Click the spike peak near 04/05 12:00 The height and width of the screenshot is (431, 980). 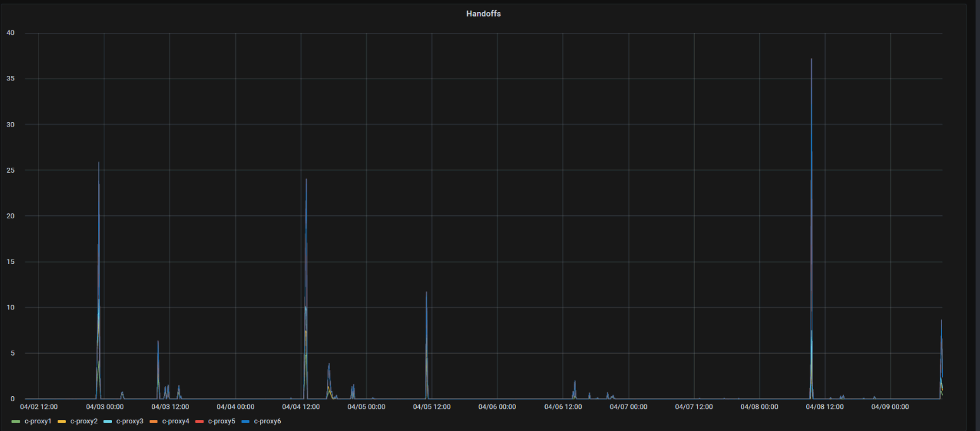pos(426,292)
